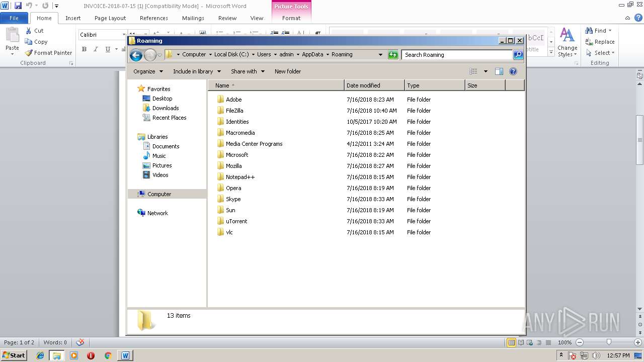
Task: Open the File tab in Word
Action: (x=14, y=18)
